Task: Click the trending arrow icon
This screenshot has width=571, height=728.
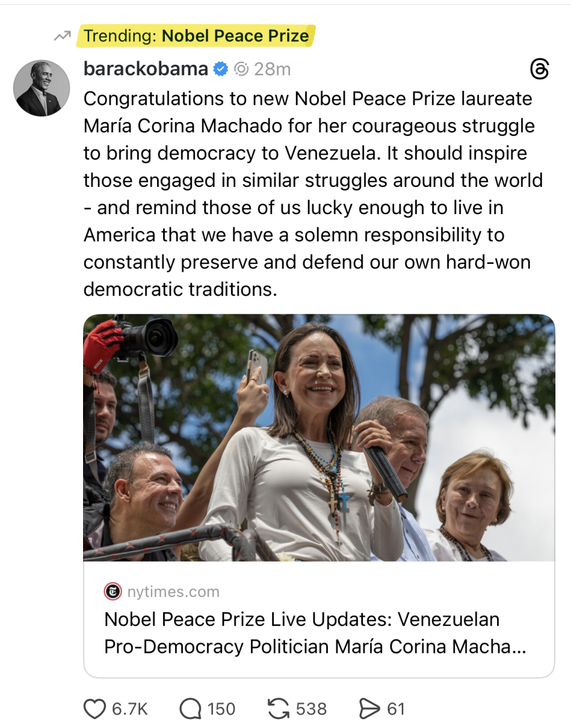Action: [x=62, y=36]
